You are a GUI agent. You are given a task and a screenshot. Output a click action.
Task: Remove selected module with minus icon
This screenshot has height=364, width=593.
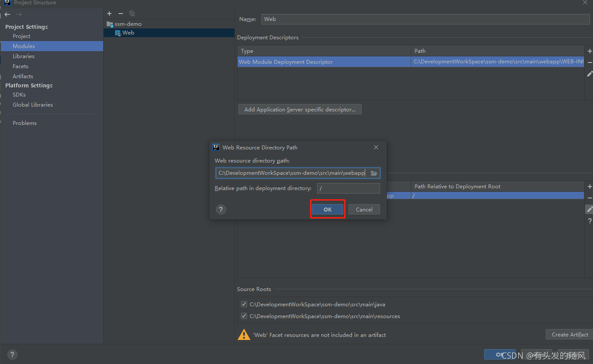(121, 14)
